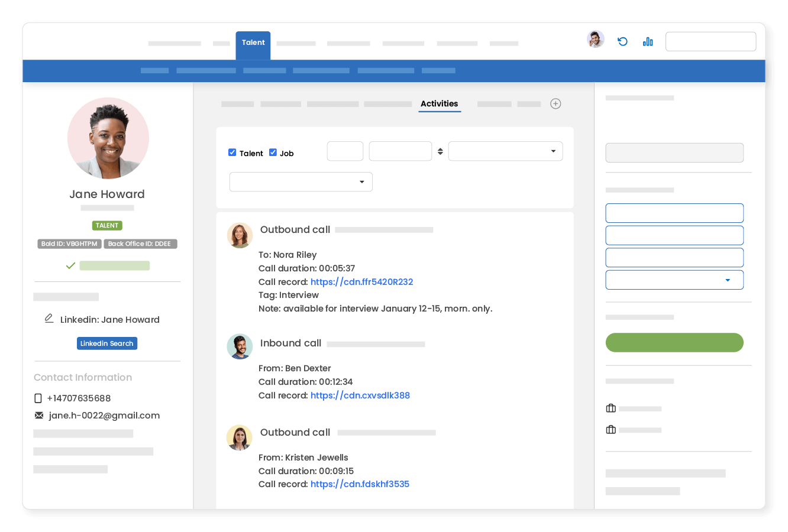788x532 pixels.
Task: Click the envelope icon beside jane.h-0022@gmail.com
Action: (39, 415)
